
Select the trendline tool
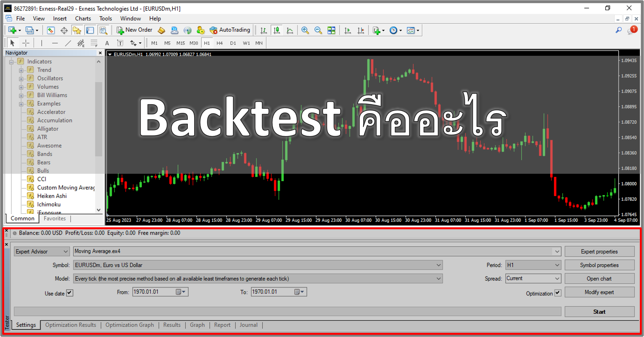[x=68, y=43]
